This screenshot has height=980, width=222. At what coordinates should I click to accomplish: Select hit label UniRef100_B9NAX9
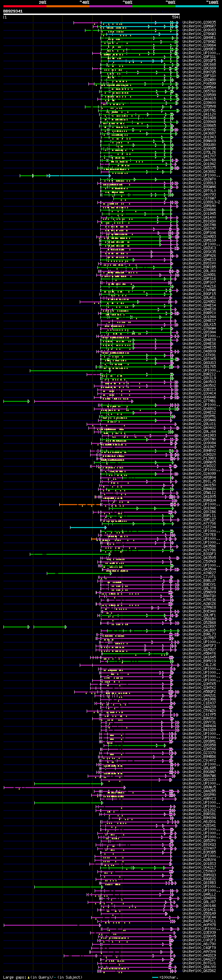pos(199,141)
